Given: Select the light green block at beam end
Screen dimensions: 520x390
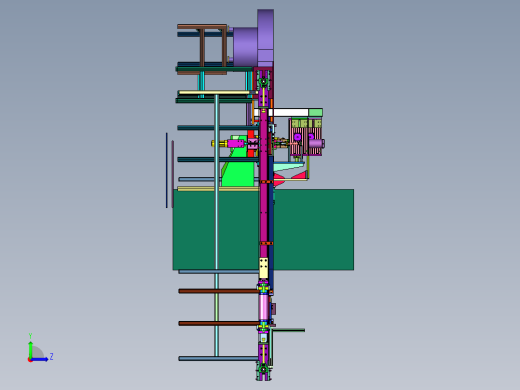Looking at the screenshot, I should click(315, 112).
